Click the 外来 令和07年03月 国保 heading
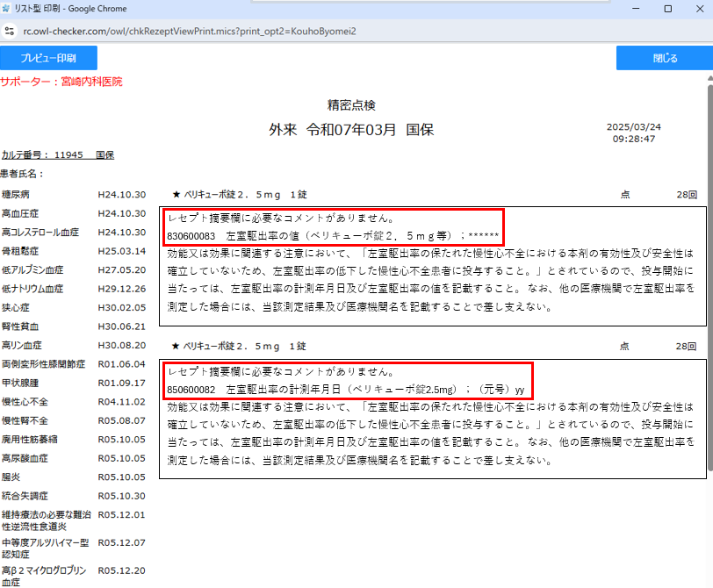This screenshot has width=713, height=588. coord(351,130)
